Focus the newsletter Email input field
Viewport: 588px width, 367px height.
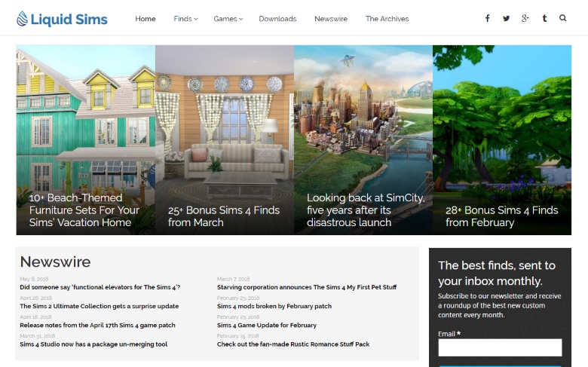(500, 347)
